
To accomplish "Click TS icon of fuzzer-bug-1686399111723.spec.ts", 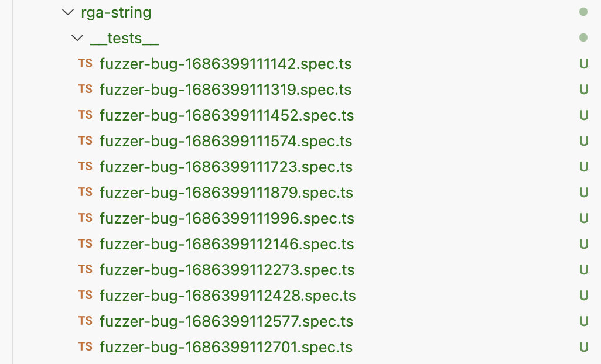I will point(86,167).
